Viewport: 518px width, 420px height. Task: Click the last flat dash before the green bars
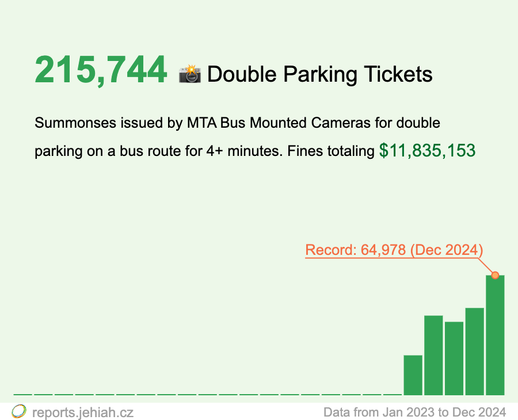(x=392, y=394)
